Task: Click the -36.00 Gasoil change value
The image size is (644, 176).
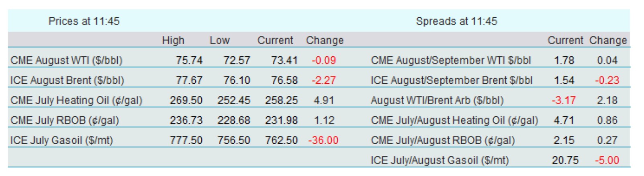Action: tap(323, 140)
